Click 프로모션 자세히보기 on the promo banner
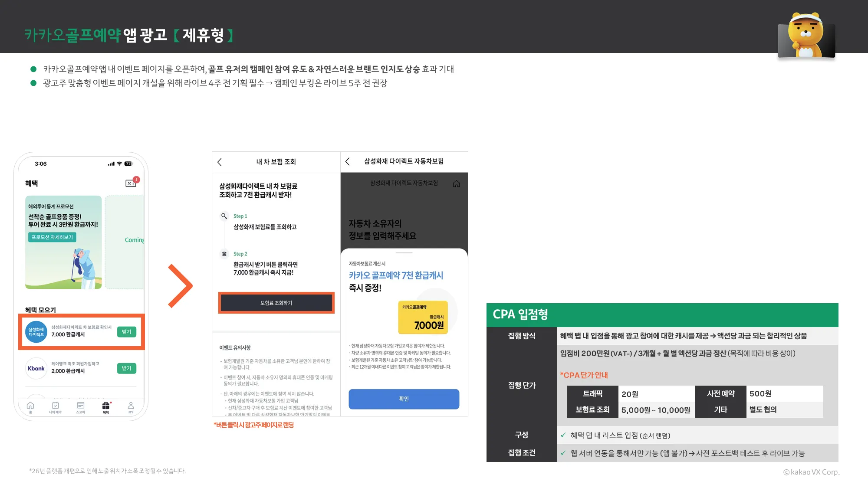Image resolution: width=868 pixels, height=488 pixels. click(x=52, y=237)
